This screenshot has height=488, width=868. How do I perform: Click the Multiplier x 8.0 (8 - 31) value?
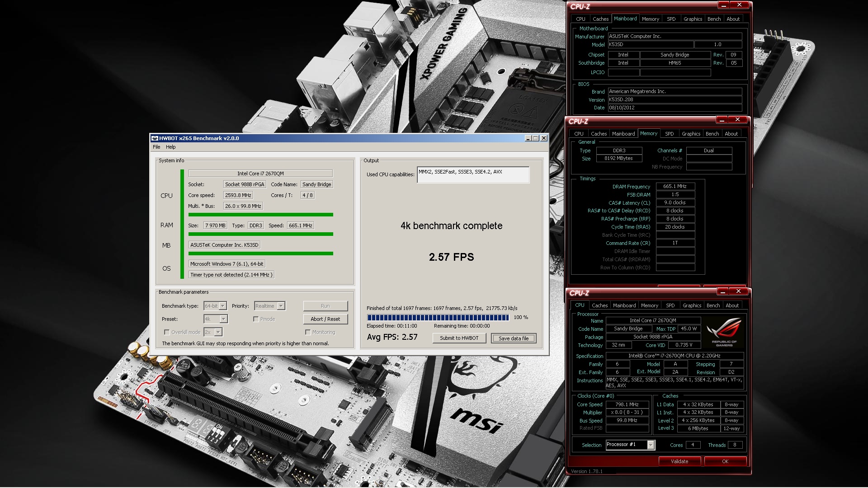(627, 412)
